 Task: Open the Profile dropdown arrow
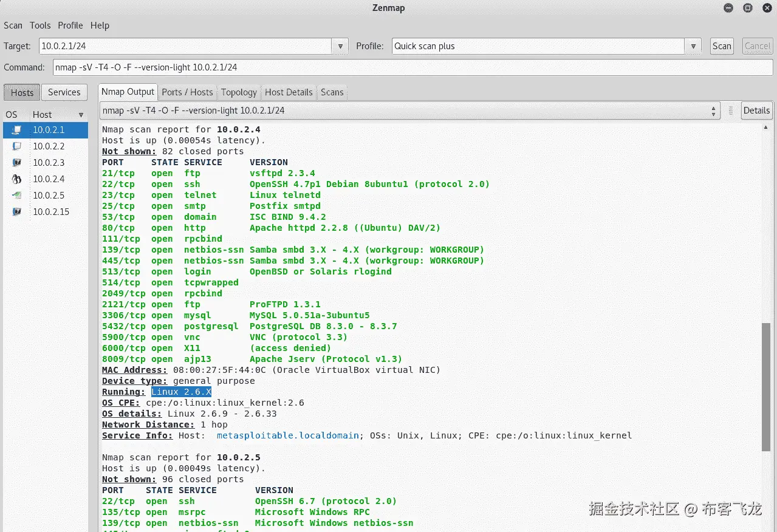coord(693,46)
